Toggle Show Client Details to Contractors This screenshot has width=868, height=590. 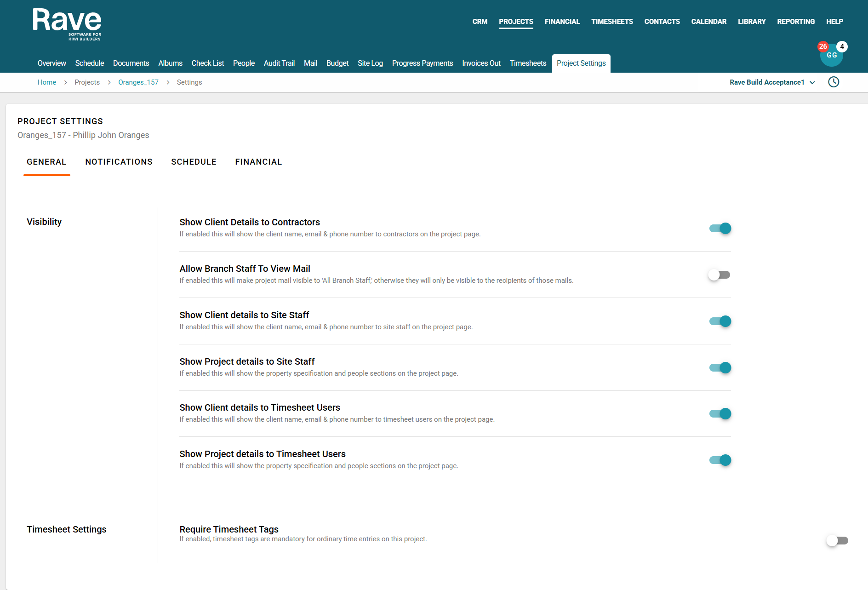coord(720,228)
